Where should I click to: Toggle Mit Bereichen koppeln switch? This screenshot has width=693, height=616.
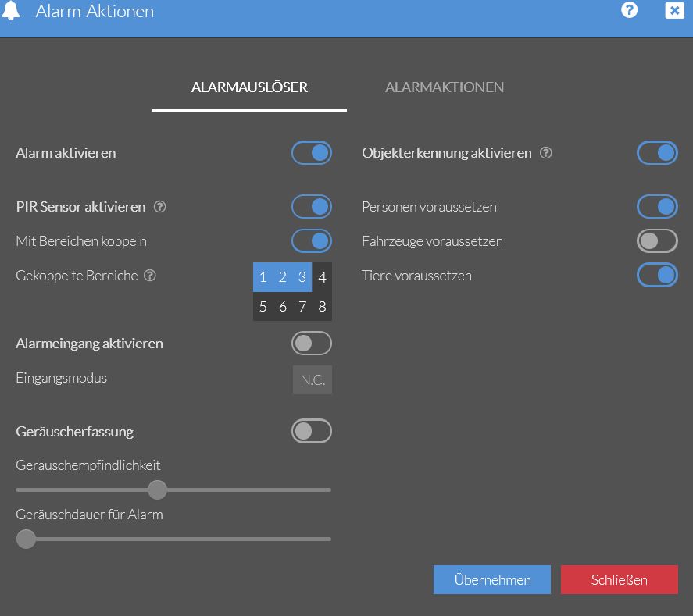312,241
